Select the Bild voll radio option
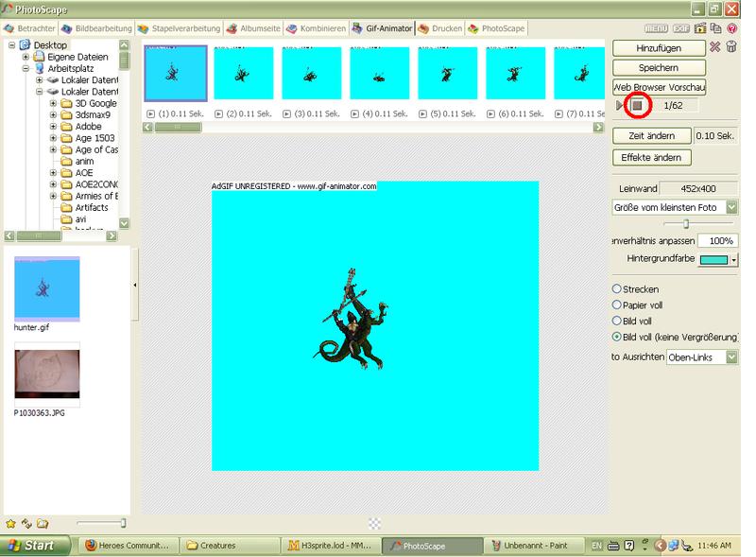This screenshot has width=756, height=557. point(616,321)
